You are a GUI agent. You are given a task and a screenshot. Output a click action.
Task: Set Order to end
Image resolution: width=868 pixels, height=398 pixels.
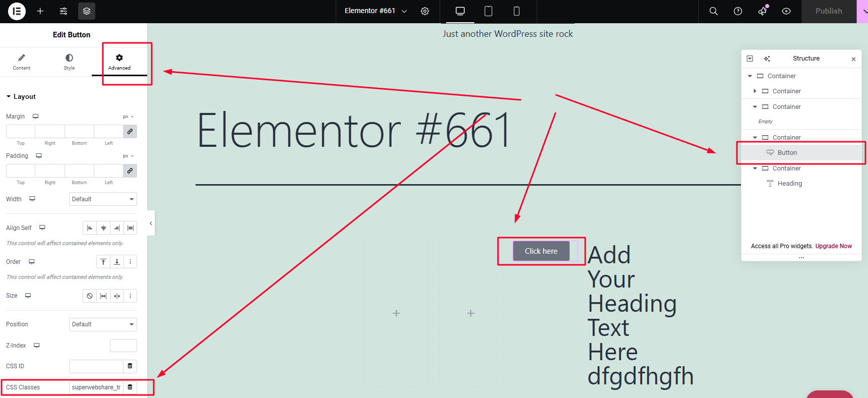click(117, 262)
